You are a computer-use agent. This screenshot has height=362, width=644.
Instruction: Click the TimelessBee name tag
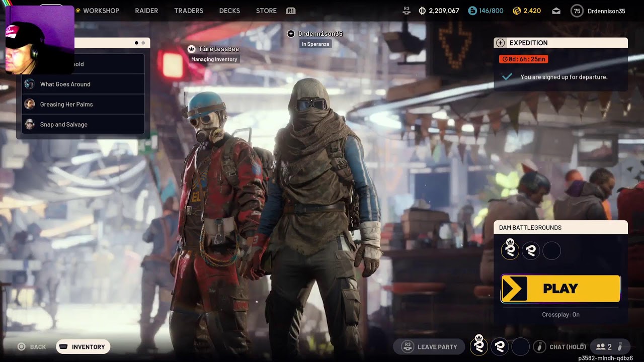point(219,49)
